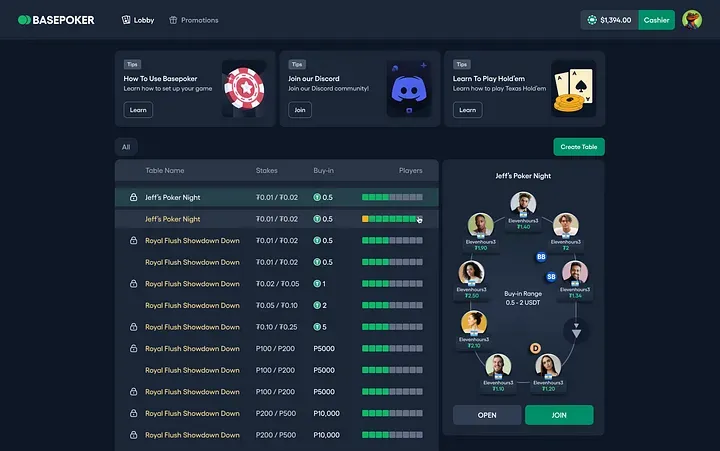
Task: Click the Discord logo tip image
Action: 409,89
